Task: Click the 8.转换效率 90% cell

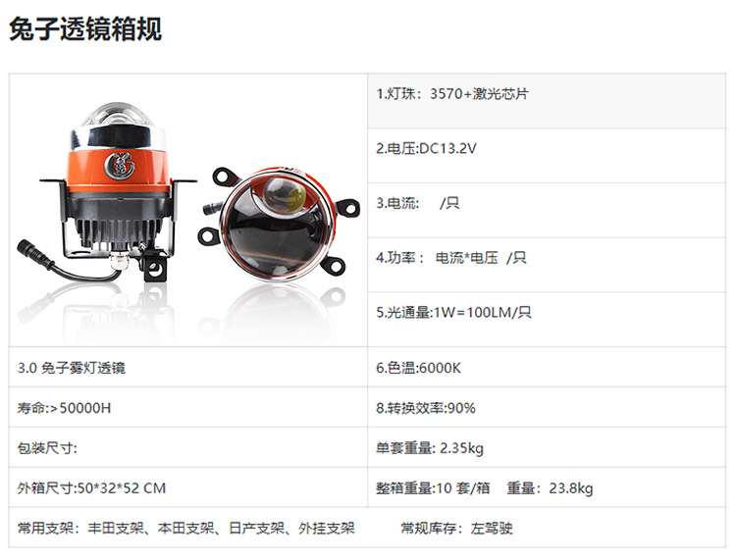Action: [547, 408]
